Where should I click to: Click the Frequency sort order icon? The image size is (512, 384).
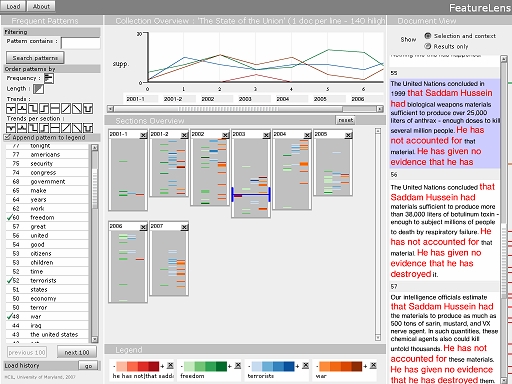click(49, 78)
